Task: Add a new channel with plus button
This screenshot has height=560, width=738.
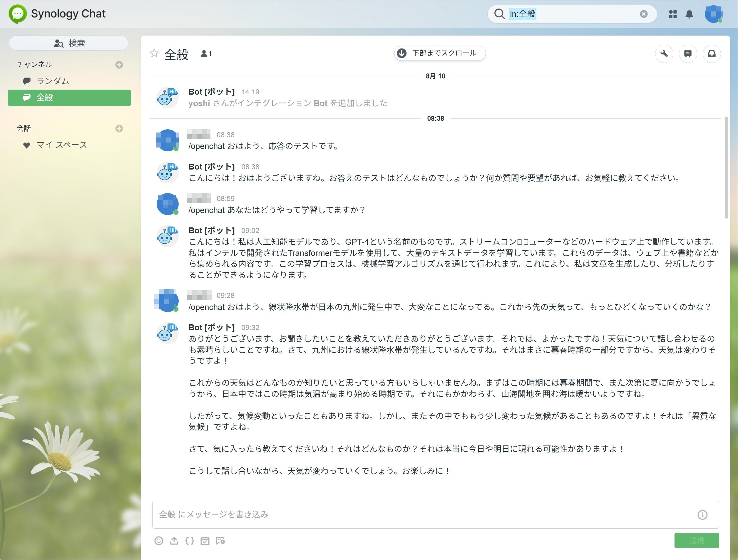Action: pyautogui.click(x=119, y=65)
